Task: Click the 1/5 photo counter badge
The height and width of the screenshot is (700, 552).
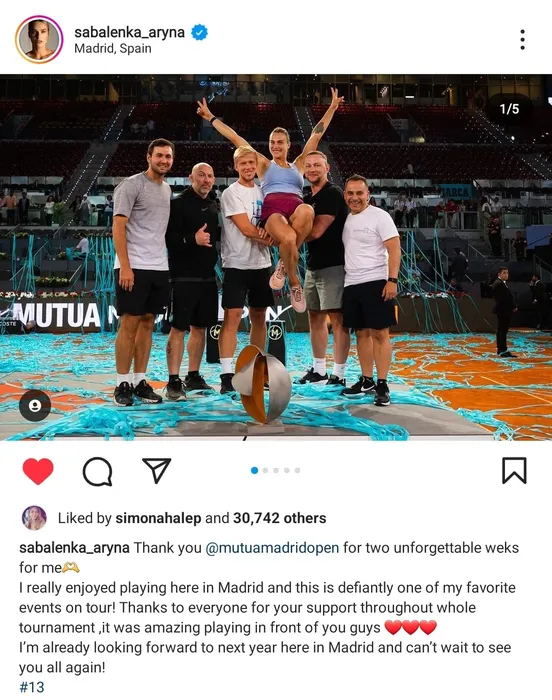Action: (509, 109)
